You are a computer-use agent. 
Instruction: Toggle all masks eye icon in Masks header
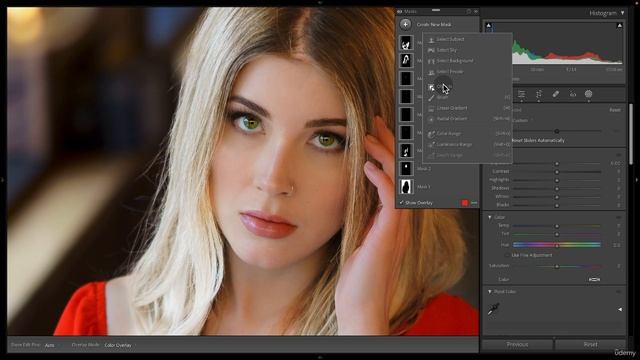click(400, 11)
